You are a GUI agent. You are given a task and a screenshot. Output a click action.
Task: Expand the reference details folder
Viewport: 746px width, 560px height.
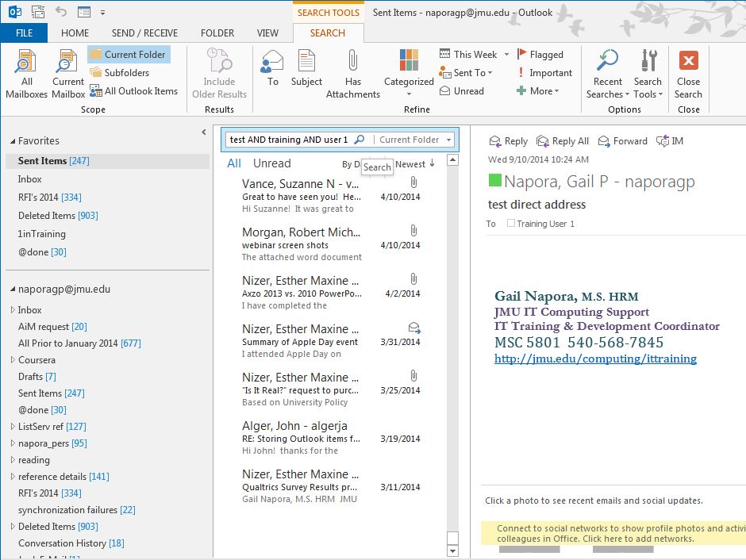click(13, 477)
